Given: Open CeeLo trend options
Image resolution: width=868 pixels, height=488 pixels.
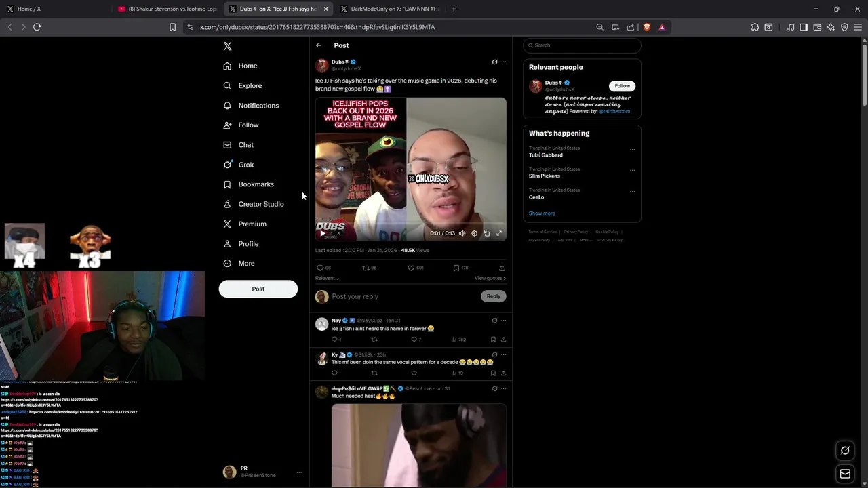Looking at the screenshot, I should (632, 192).
